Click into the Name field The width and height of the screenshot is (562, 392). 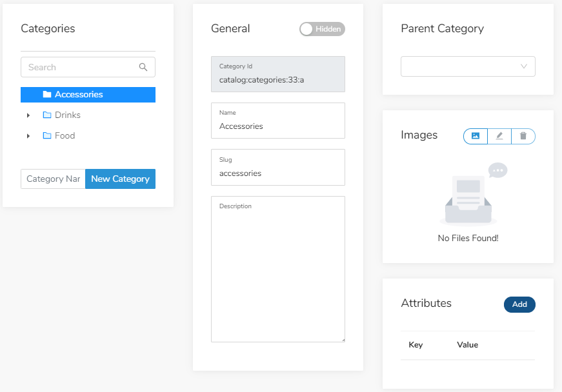[278, 121]
